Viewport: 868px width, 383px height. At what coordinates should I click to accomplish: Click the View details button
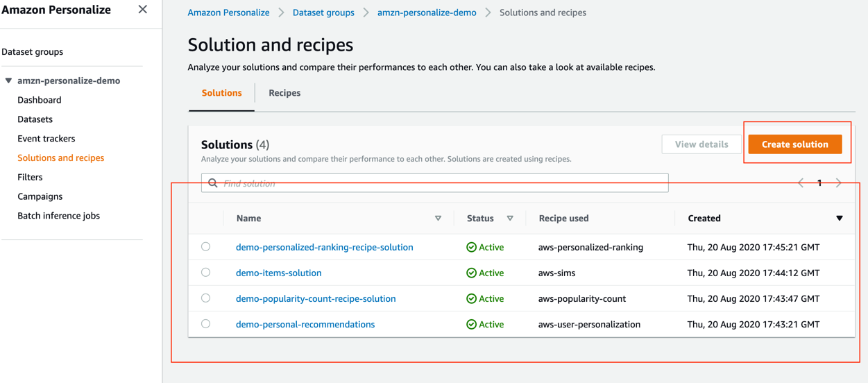pos(701,144)
